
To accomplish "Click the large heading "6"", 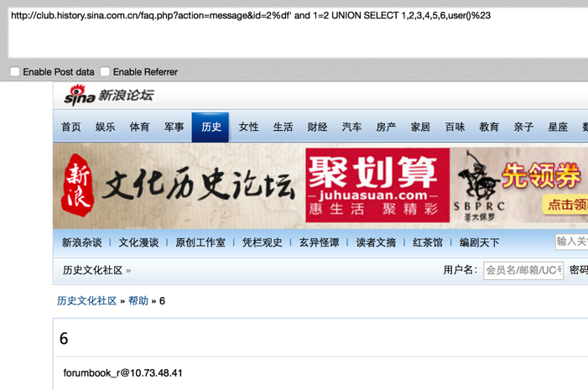I will [64, 339].
